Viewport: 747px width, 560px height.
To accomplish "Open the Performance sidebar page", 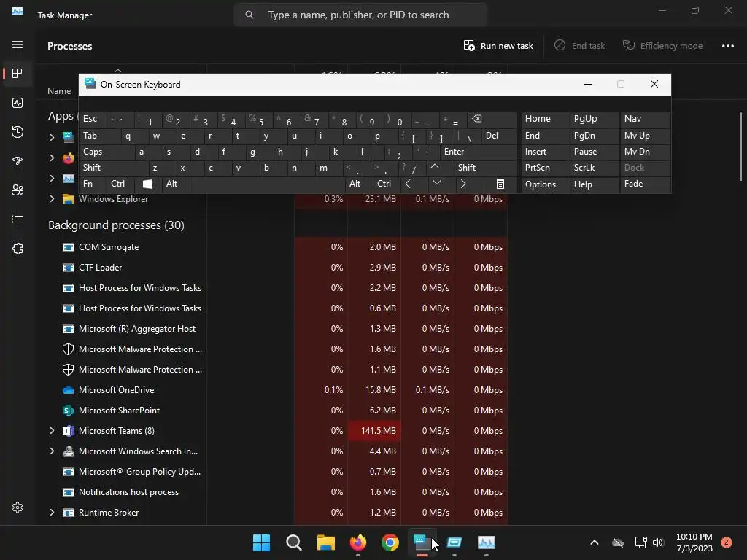I will (18, 103).
